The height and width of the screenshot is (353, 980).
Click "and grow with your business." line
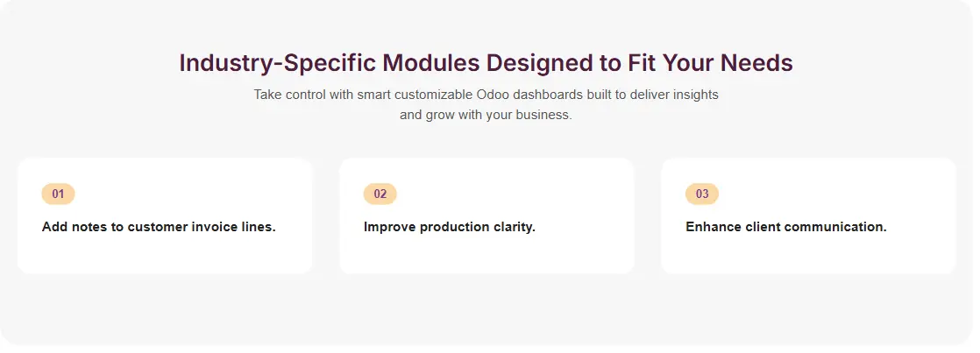pos(486,115)
